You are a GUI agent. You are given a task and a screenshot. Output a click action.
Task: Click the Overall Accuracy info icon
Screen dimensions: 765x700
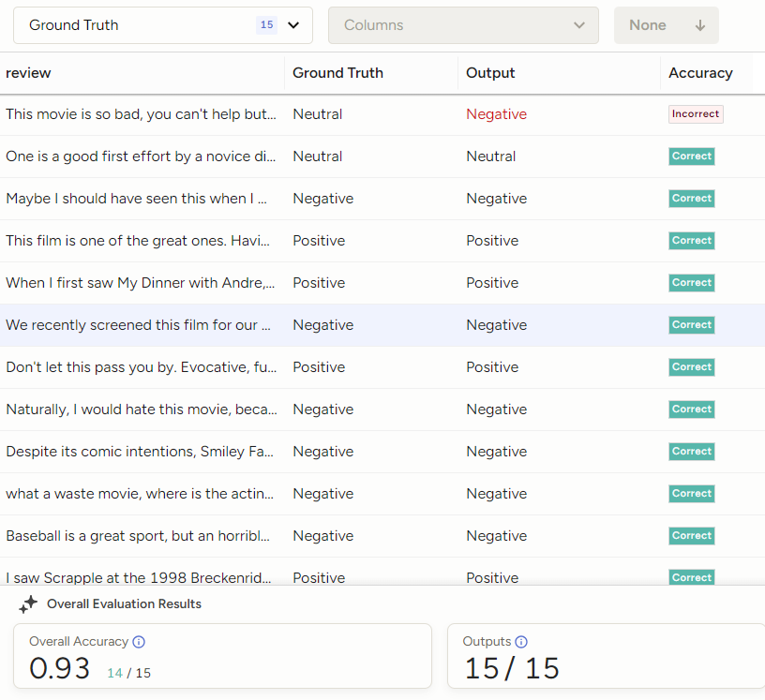click(x=139, y=642)
